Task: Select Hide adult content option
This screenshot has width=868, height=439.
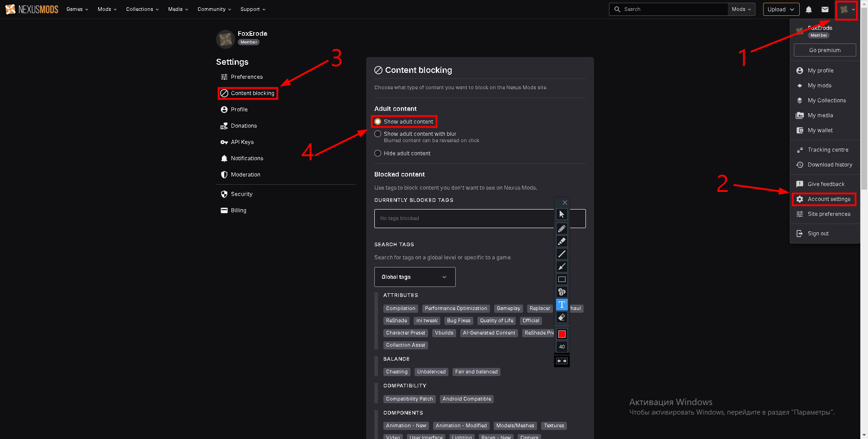Action: 378,153
